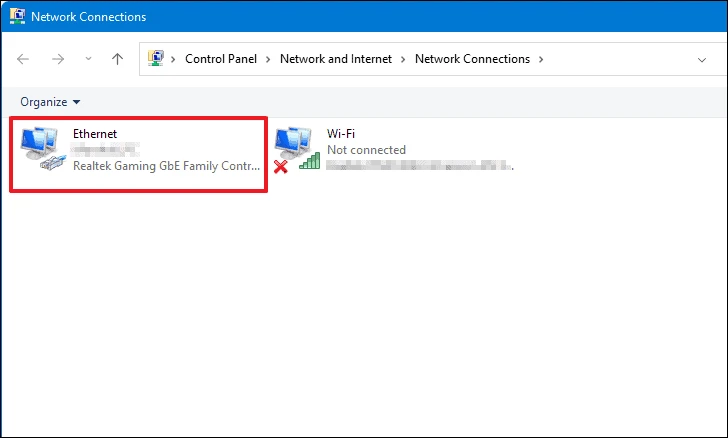Click the Wi-Fi connection name
The image size is (728, 438).
click(341, 134)
